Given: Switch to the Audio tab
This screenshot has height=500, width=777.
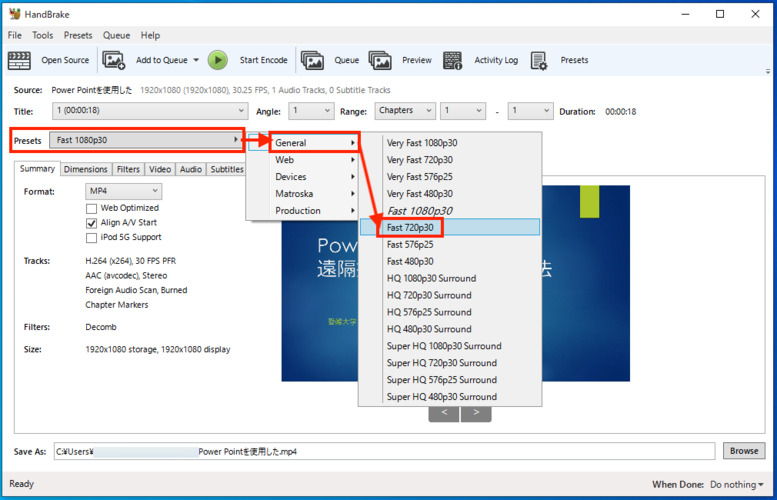Looking at the screenshot, I should [191, 169].
